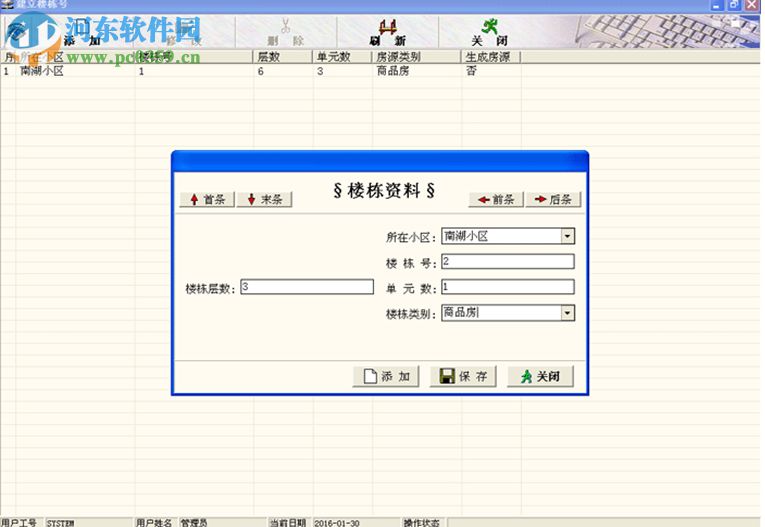
Task: Jump to first record with 首条
Action: coord(207,199)
